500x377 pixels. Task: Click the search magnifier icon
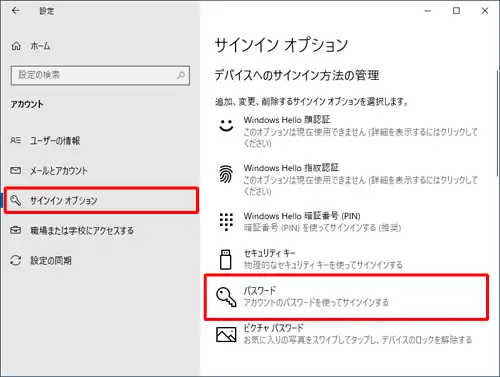click(181, 75)
